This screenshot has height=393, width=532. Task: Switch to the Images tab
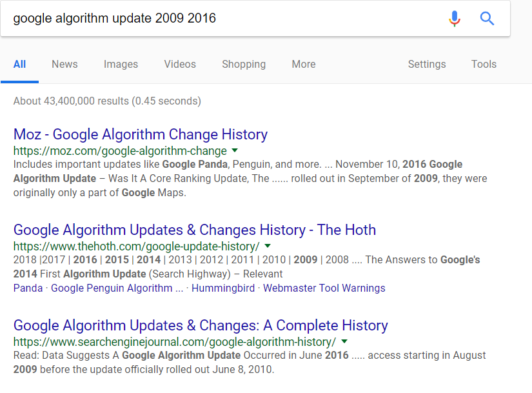coord(121,64)
